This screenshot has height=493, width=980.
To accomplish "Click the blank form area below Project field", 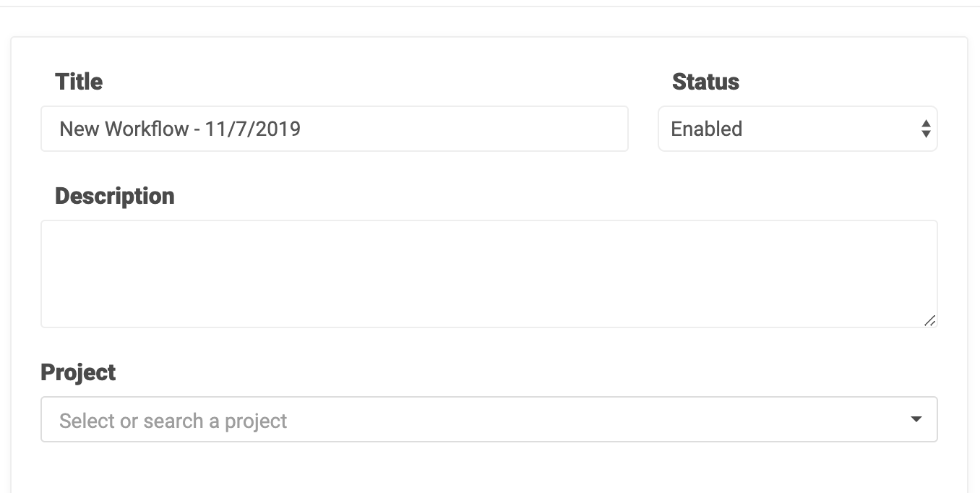I will 489,468.
